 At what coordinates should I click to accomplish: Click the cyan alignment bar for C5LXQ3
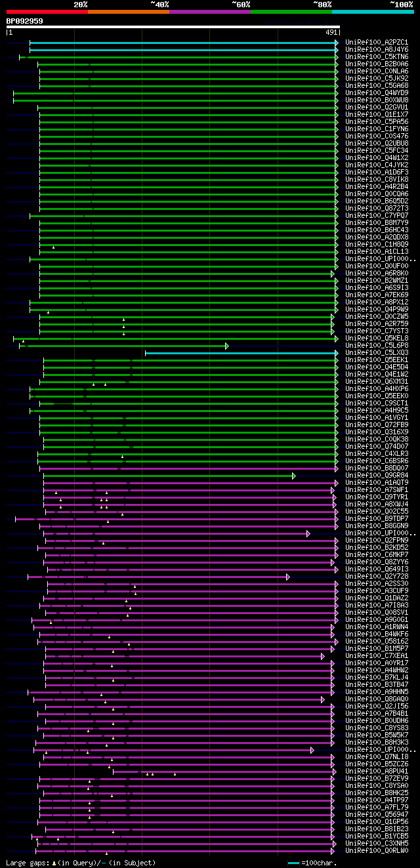tap(241, 352)
